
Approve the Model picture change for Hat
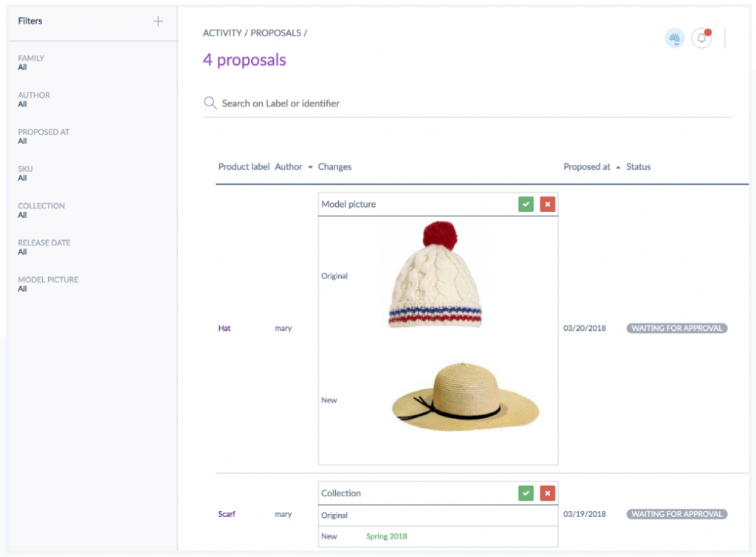pyautogui.click(x=526, y=205)
